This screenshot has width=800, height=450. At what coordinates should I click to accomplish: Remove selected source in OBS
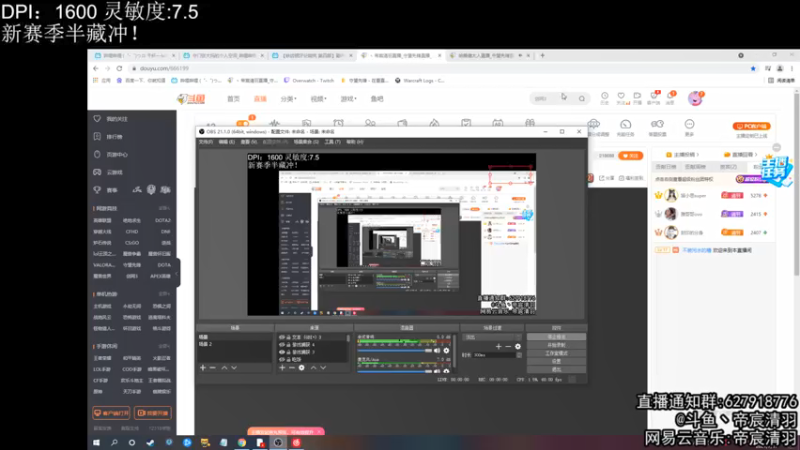[x=292, y=367]
